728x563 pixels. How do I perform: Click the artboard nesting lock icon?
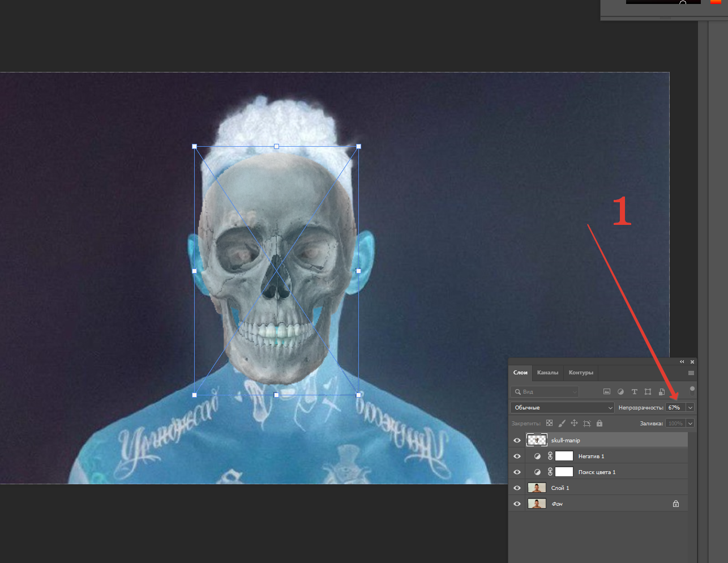tap(587, 423)
